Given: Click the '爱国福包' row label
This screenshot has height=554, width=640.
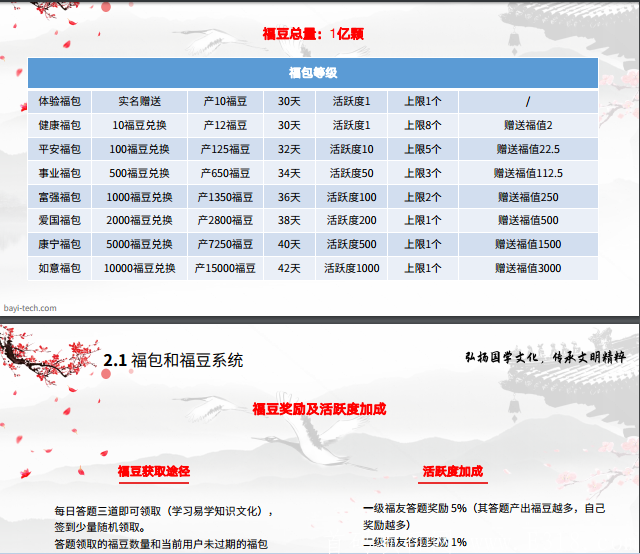Looking at the screenshot, I should coord(60,220).
